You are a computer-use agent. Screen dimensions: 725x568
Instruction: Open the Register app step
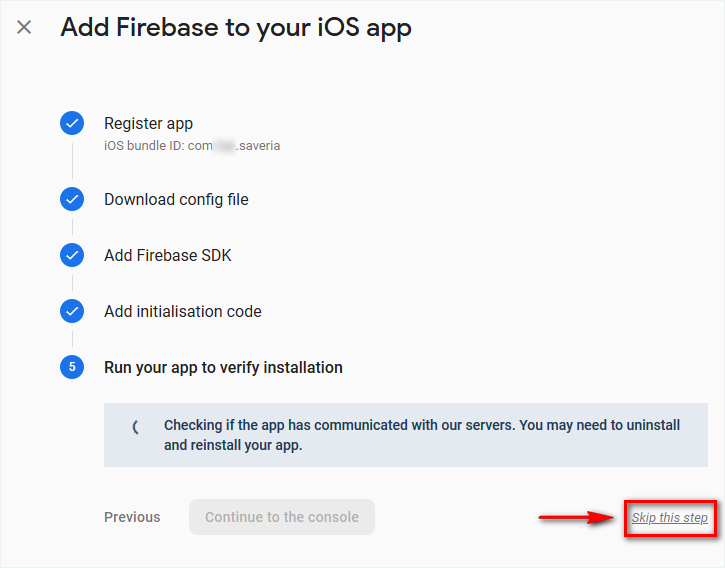148,124
